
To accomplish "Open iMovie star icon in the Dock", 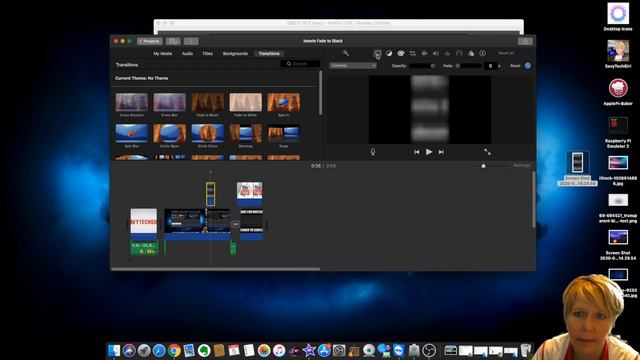I will click(309, 350).
